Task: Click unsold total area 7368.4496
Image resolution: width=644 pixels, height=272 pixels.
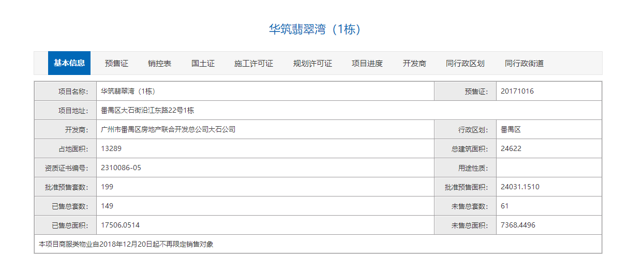Action: tap(518, 225)
